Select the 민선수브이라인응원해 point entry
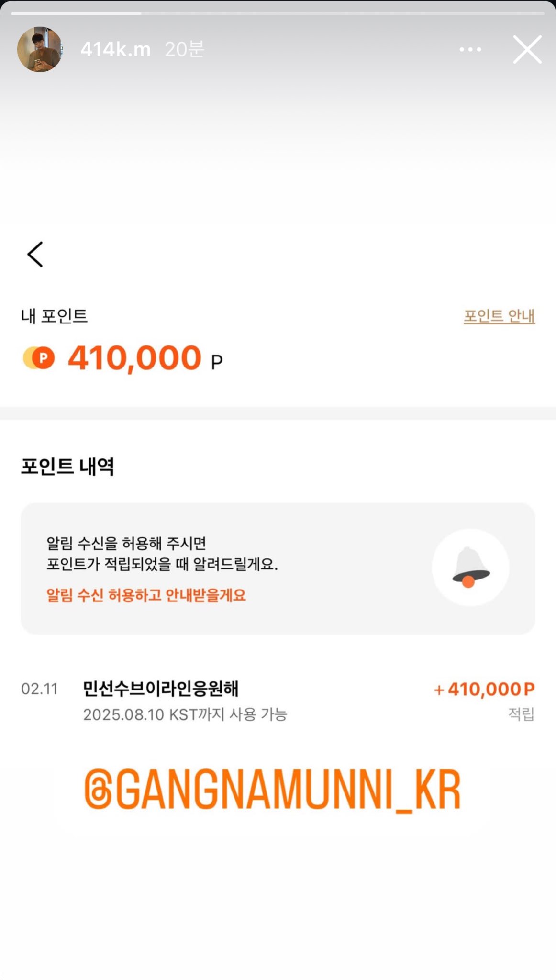Viewport: 556px width, 980px height. [x=160, y=689]
